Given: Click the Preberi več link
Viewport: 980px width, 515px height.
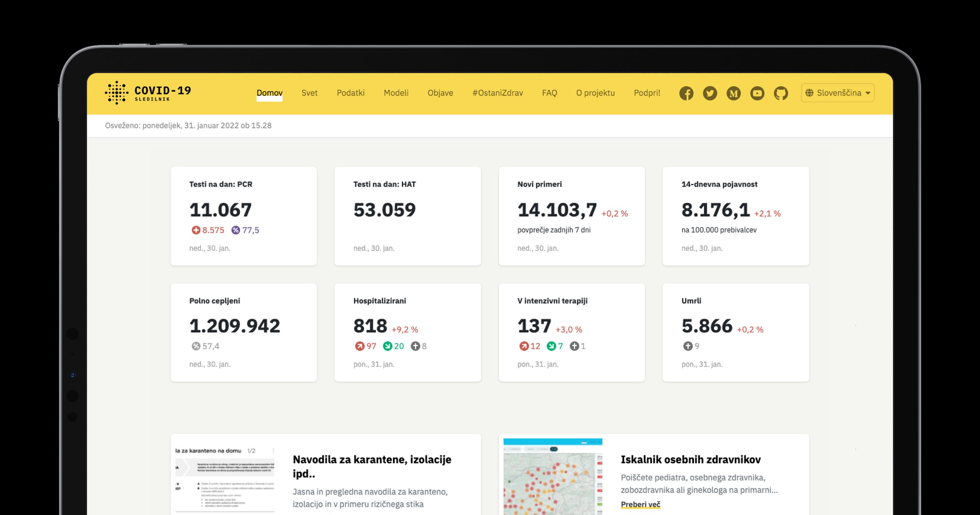Looking at the screenshot, I should coord(640,504).
